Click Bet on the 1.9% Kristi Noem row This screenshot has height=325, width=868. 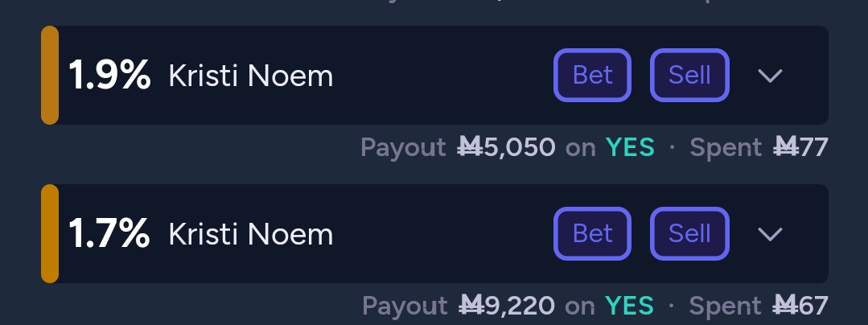point(592,76)
